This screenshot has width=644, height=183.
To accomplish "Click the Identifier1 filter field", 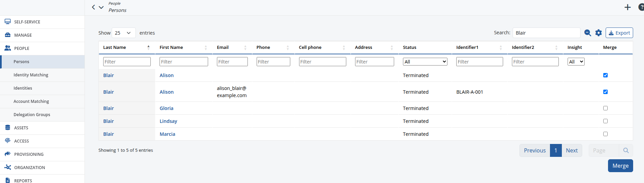I will pos(480,62).
